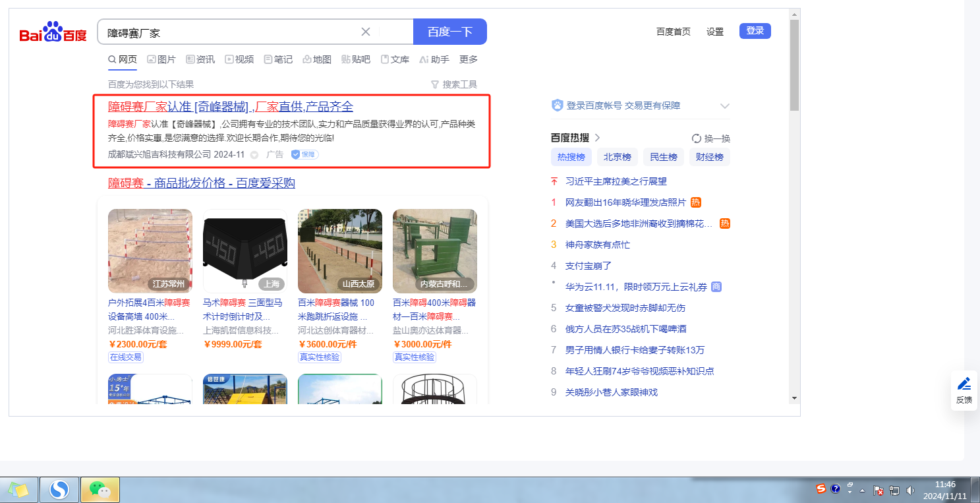Screen dimensions: 980x503
Task: Go to 百度首页 homepage link
Action: pos(674,31)
